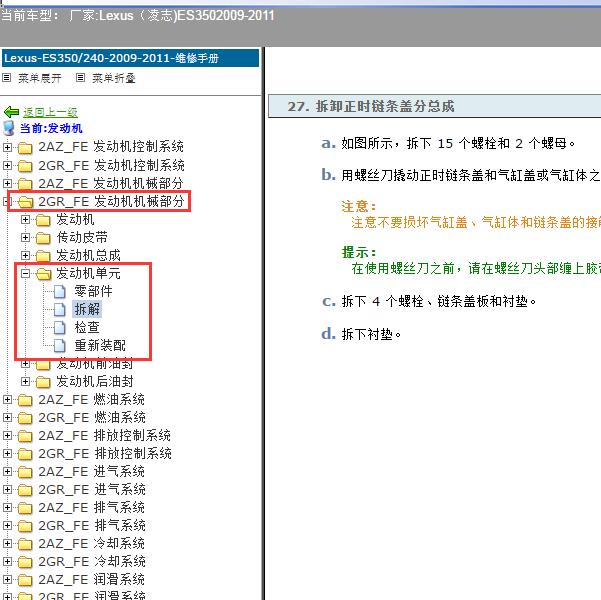Screen dimensions: 601x600
Task: Click the 重新装配 page icon
Action: click(59, 345)
